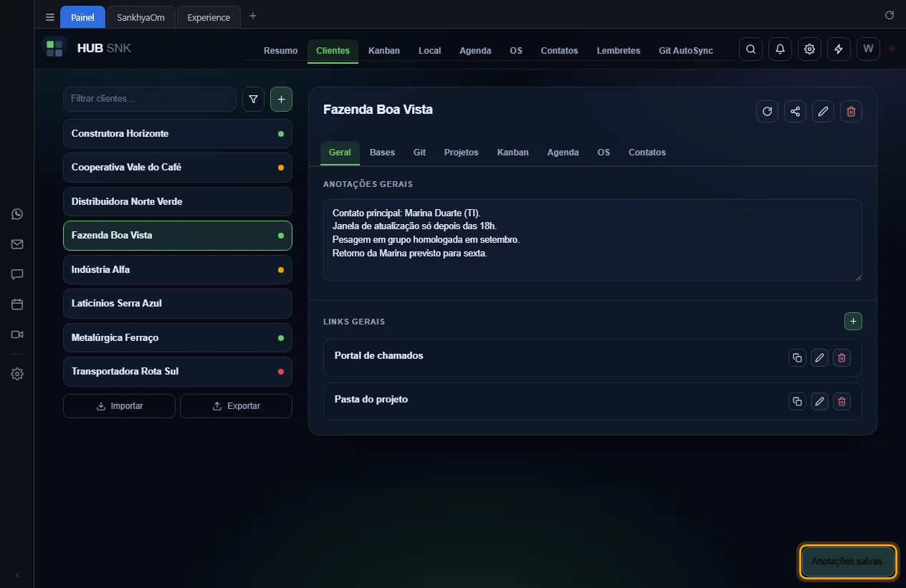
Task: Edit the Pasta do projeto link
Action: click(x=819, y=402)
